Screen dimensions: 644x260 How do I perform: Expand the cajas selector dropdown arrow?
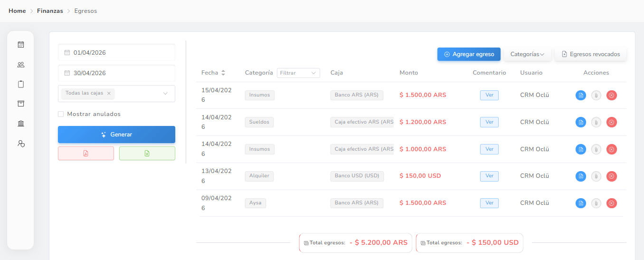click(x=165, y=94)
